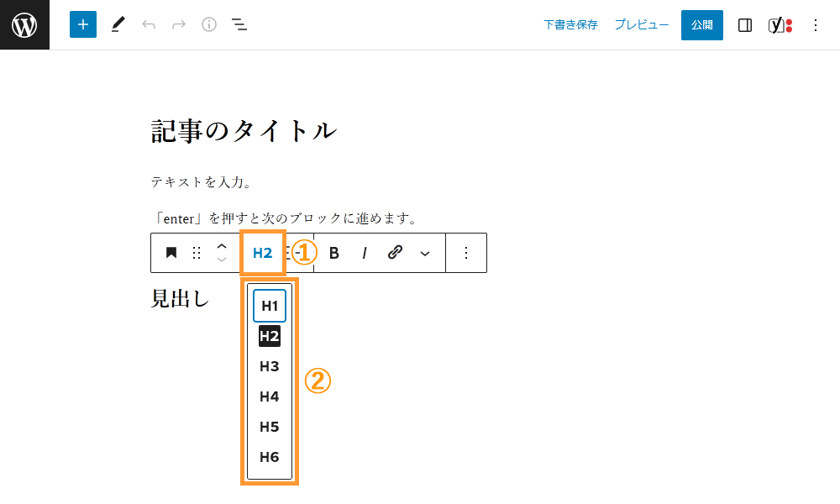Viewport: 840px width, 504px height.
Task: Click the redo arrow icon
Action: [178, 24]
